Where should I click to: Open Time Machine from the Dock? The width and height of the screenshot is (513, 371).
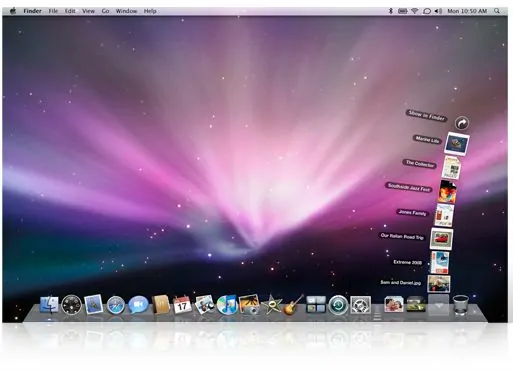338,305
